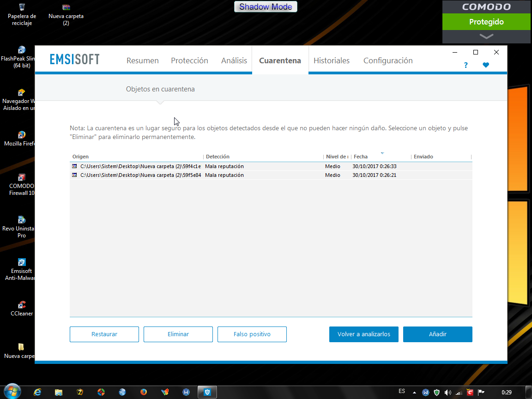Screen dimensions: 532x399
Task: Open COMODO Firewall desktop shortcut
Action: point(21,185)
